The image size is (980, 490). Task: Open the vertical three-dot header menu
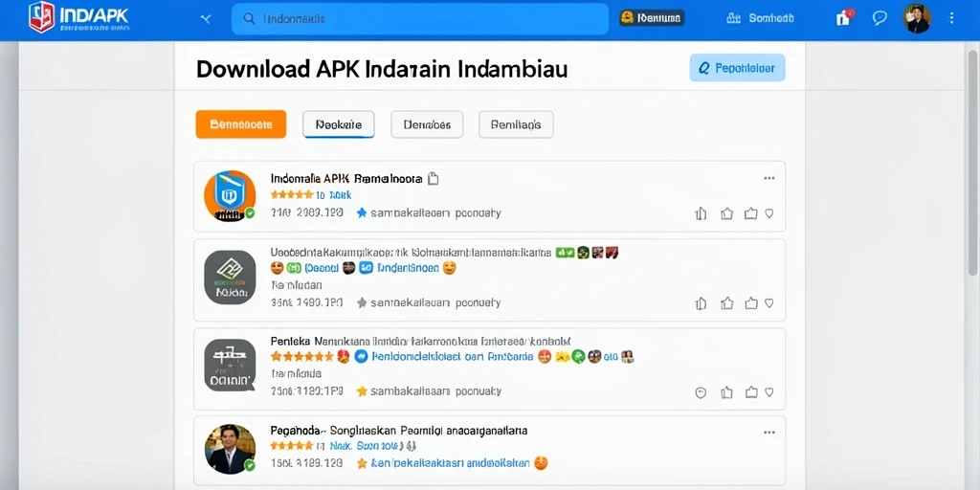click(951, 18)
